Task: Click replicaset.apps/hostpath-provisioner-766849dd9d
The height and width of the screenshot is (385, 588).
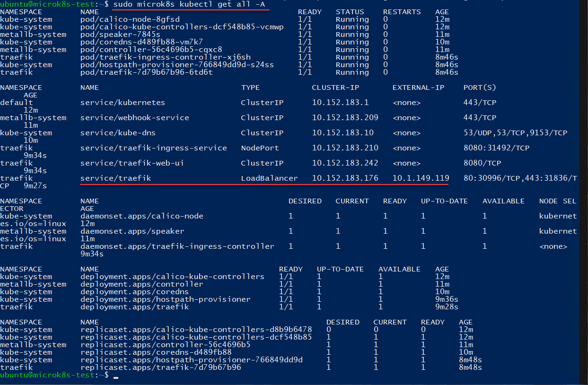Action: pos(192,360)
